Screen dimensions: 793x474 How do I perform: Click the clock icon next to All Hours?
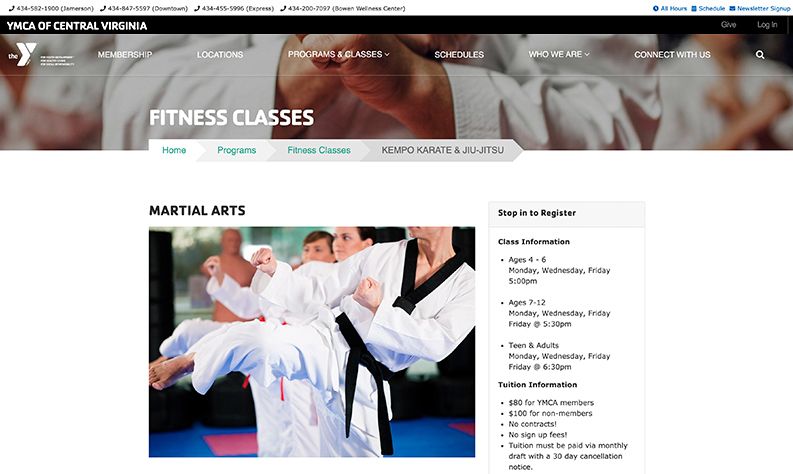[656, 9]
